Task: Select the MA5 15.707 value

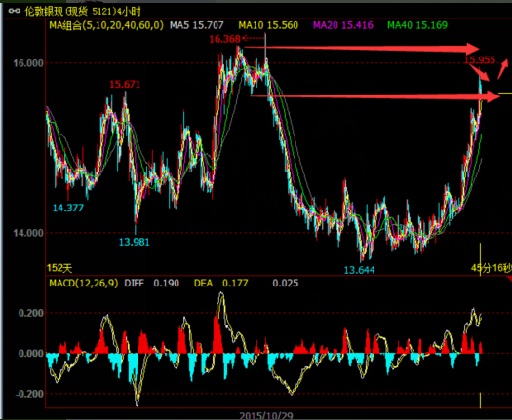Action: pyautogui.click(x=197, y=25)
